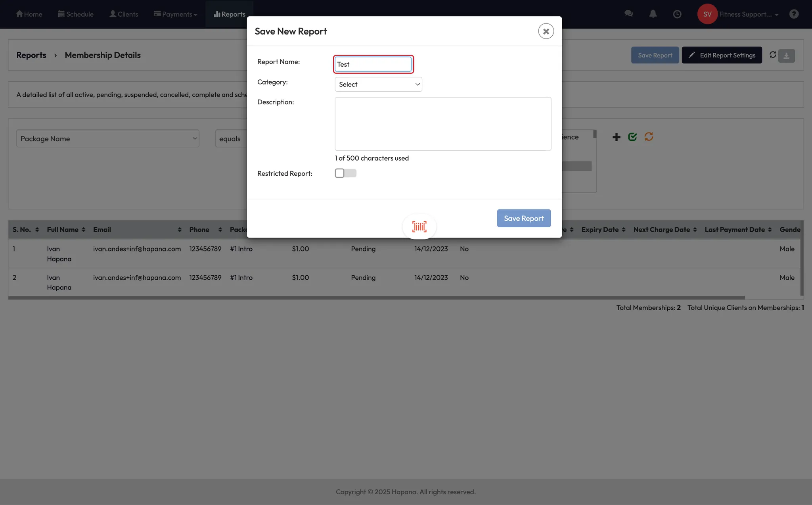This screenshot has height=505, width=812.
Task: Open the help question mark icon
Action: click(x=794, y=14)
